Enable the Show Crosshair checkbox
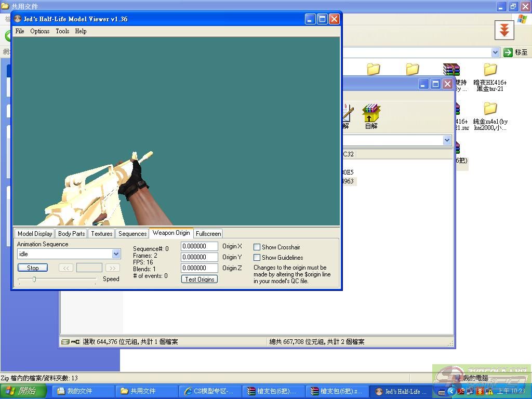 click(257, 247)
